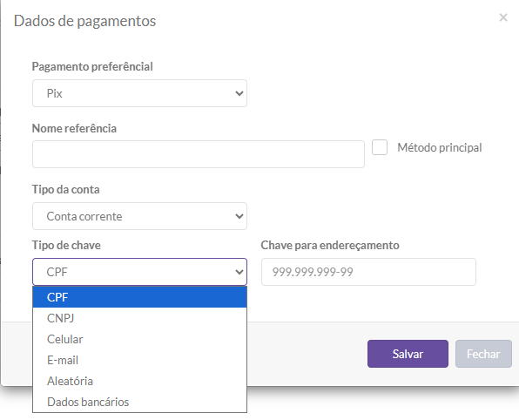The image size is (519, 420).
Task: Pick Celular as the key type
Action: click(x=139, y=339)
